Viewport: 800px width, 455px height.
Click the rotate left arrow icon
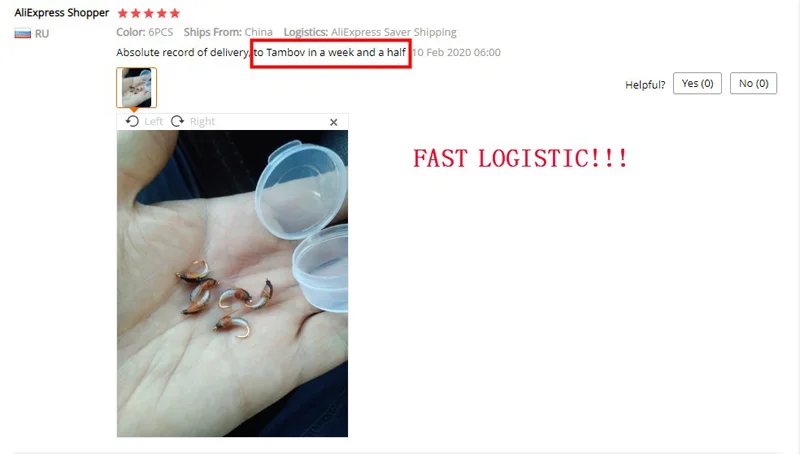click(x=132, y=121)
